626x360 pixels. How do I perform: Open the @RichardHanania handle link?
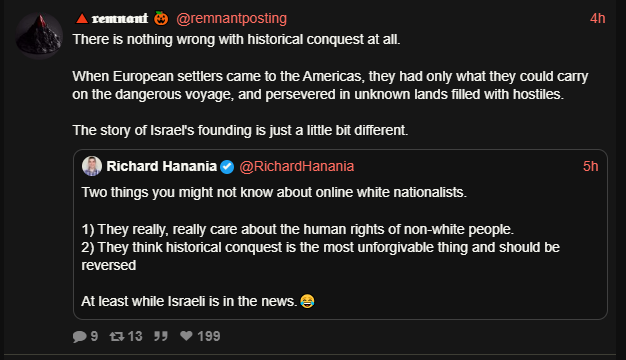click(297, 166)
